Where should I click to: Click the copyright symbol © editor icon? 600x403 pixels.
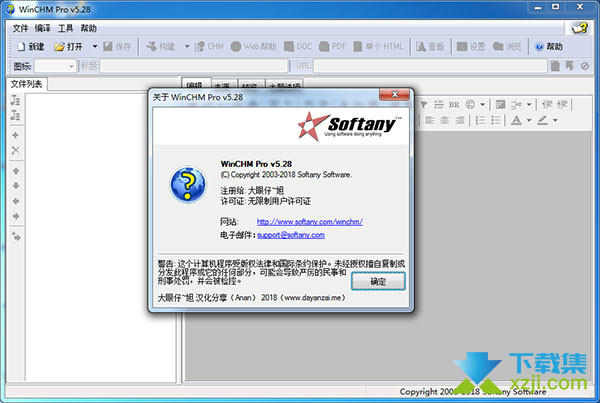coord(470,104)
